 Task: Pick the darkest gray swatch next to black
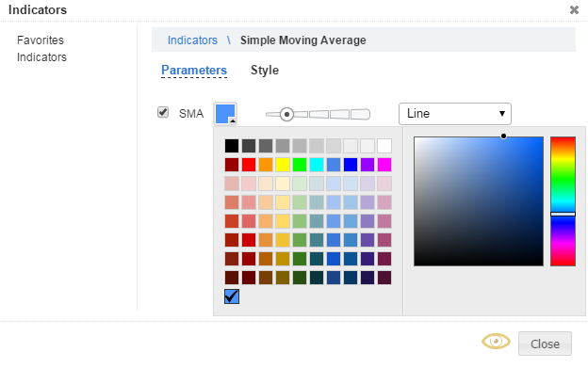tap(249, 146)
